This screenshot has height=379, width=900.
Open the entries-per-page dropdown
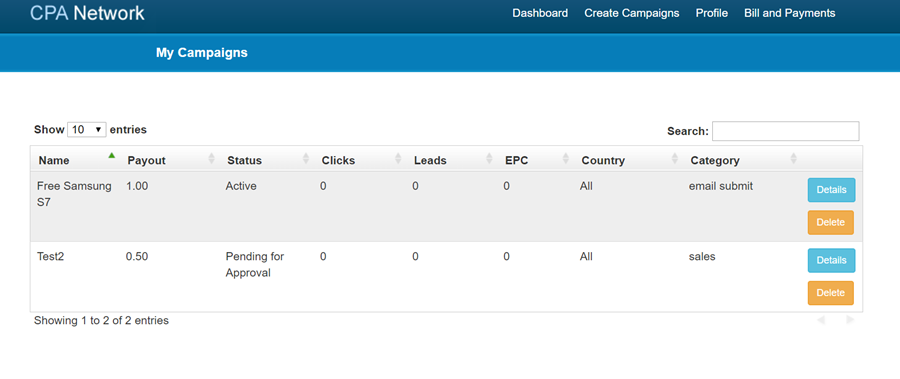tap(87, 130)
